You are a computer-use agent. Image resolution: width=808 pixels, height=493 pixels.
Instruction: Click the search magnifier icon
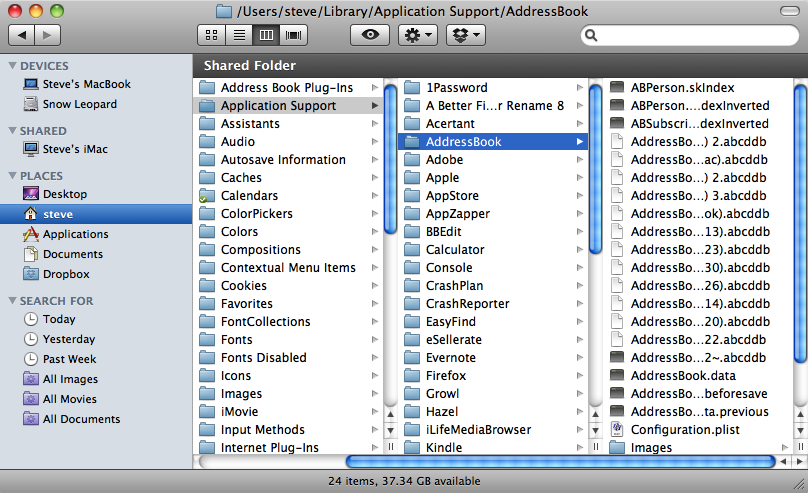click(591, 35)
